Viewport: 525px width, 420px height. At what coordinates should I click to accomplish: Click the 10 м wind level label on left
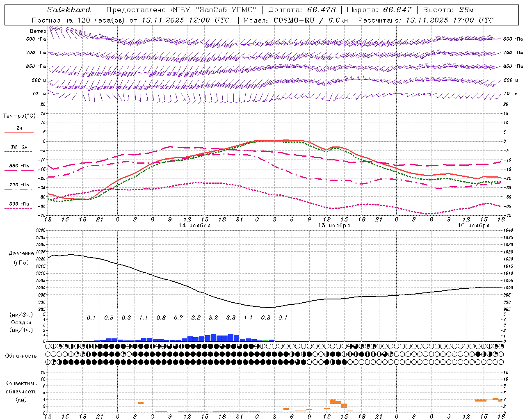point(39,94)
